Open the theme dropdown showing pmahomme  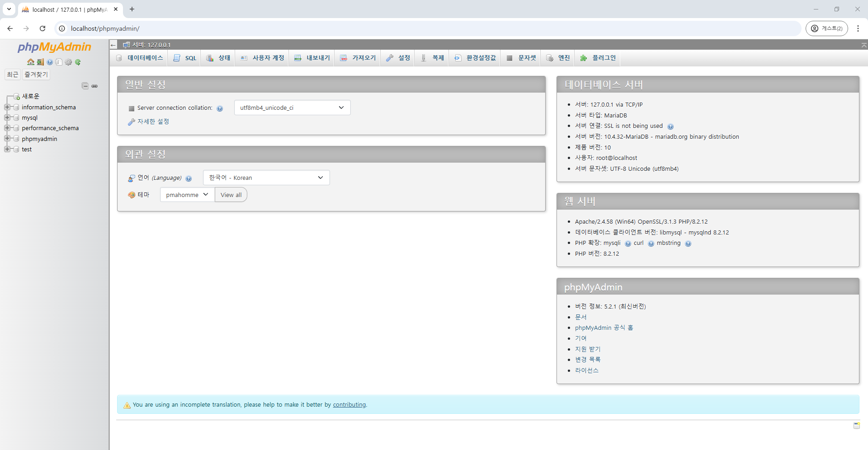tap(187, 195)
